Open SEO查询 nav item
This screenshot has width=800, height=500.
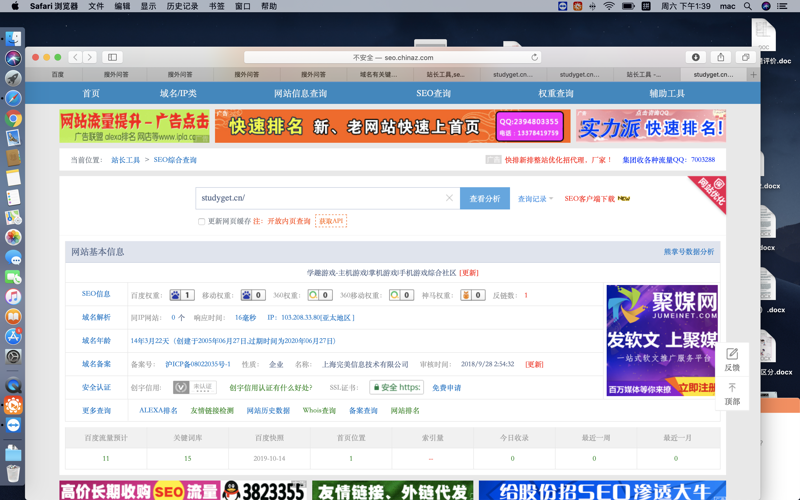(x=433, y=93)
